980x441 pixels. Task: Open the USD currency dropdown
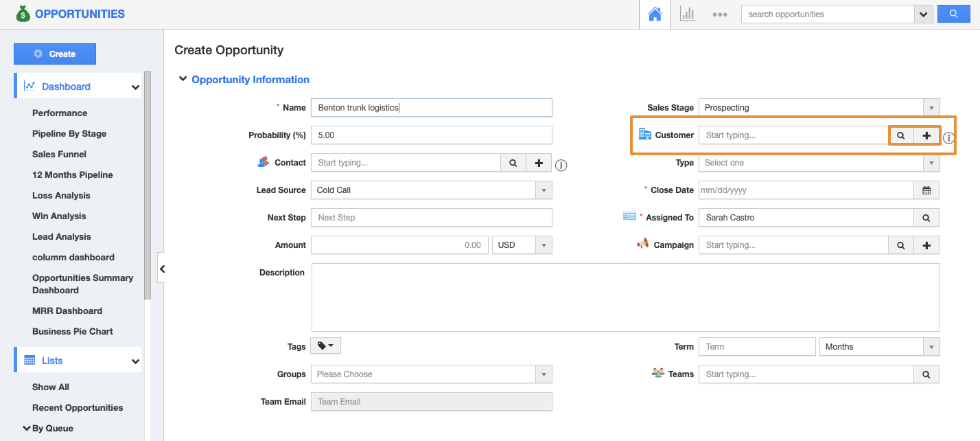pyautogui.click(x=522, y=245)
